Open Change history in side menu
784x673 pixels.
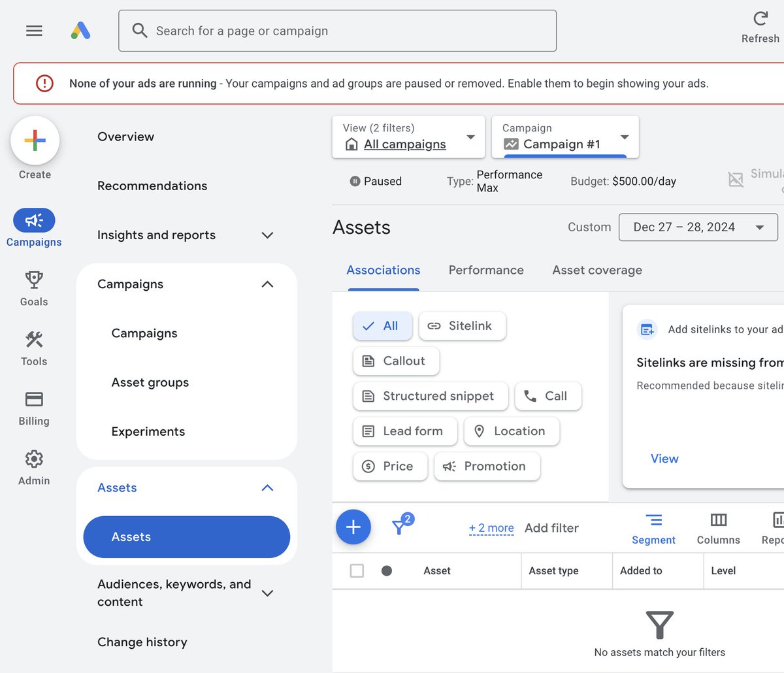pyautogui.click(x=142, y=642)
